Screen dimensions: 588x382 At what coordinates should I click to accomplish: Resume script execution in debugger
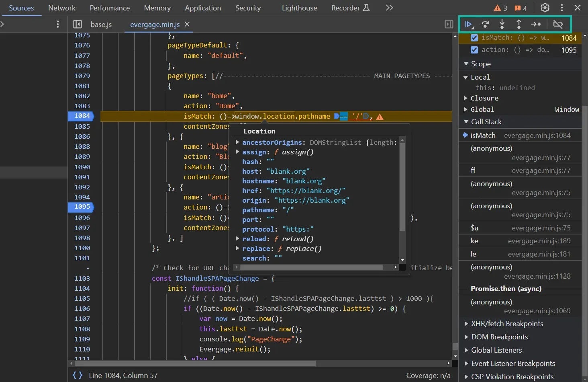tap(468, 25)
